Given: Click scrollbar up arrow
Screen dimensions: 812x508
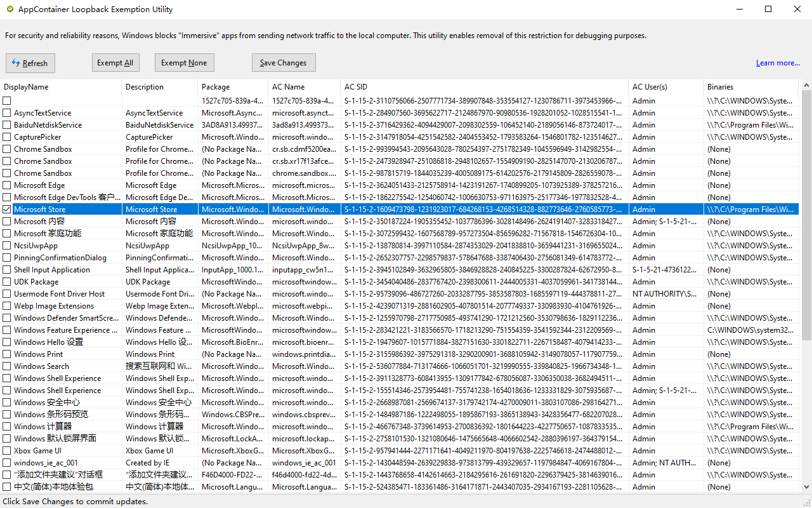Looking at the screenshot, I should [806, 84].
